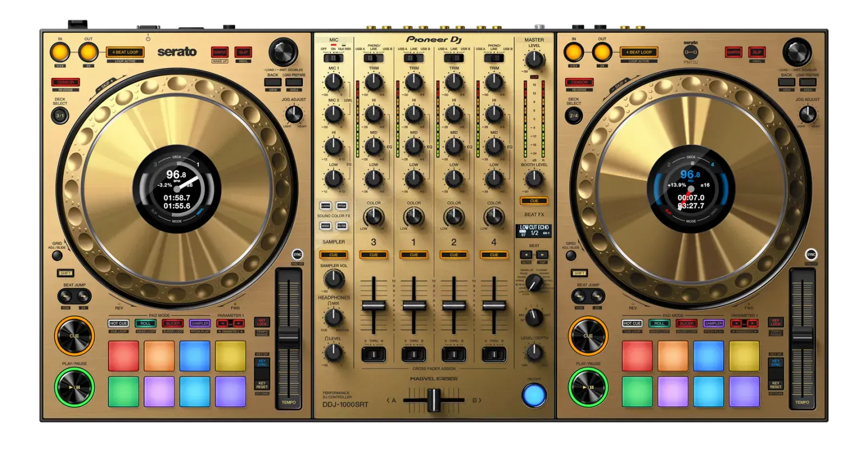This screenshot has width=868, height=451.
Task: Switch right DECK SELECT 2/4 button
Action: point(573,115)
